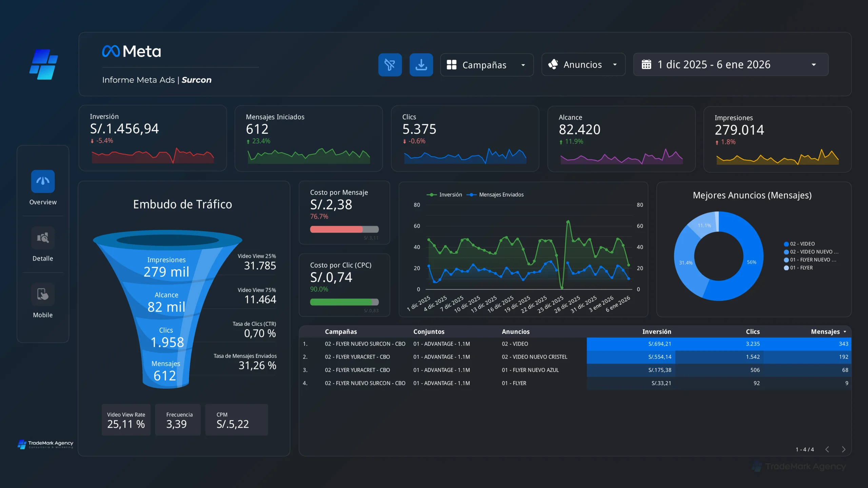Sort table by Inversión column header
The width and height of the screenshot is (868, 488).
(656, 331)
